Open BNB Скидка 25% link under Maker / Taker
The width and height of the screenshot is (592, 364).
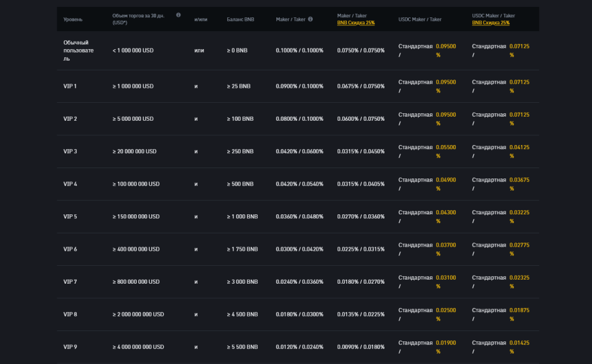[x=356, y=23]
